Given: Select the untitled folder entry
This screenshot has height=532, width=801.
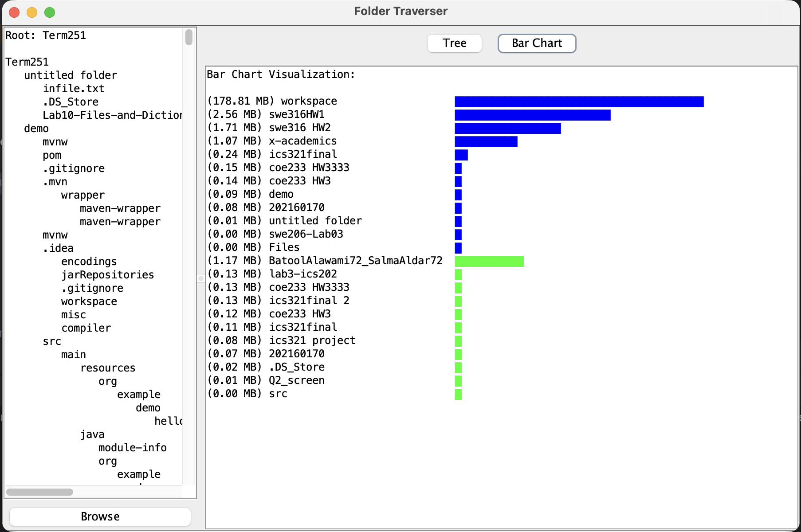Looking at the screenshot, I should click(x=71, y=75).
